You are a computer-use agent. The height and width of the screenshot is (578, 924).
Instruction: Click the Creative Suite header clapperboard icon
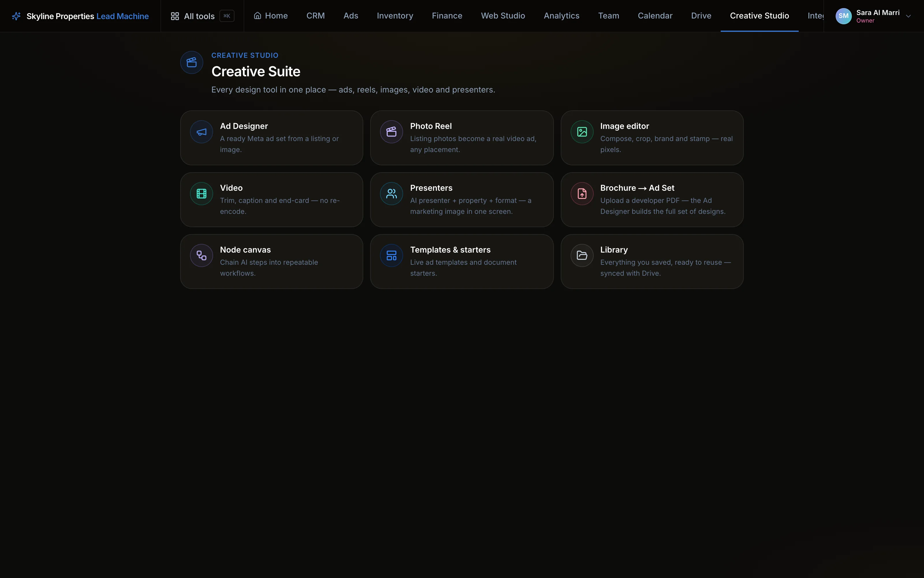pyautogui.click(x=192, y=62)
